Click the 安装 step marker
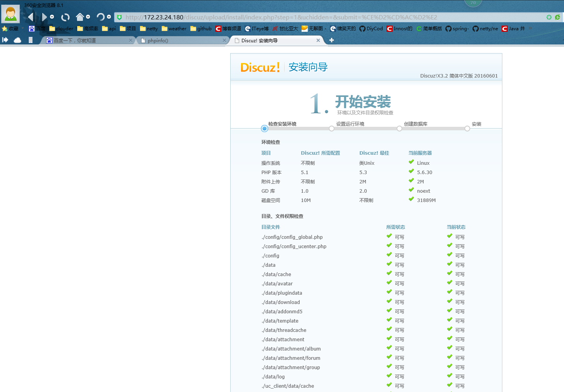Image resolution: width=564 pixels, height=392 pixels. pyautogui.click(x=467, y=128)
